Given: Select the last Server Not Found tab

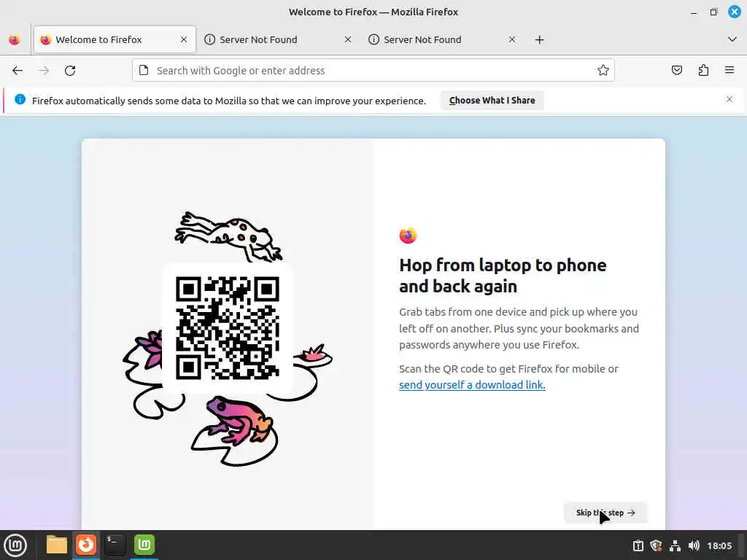Looking at the screenshot, I should pos(443,39).
